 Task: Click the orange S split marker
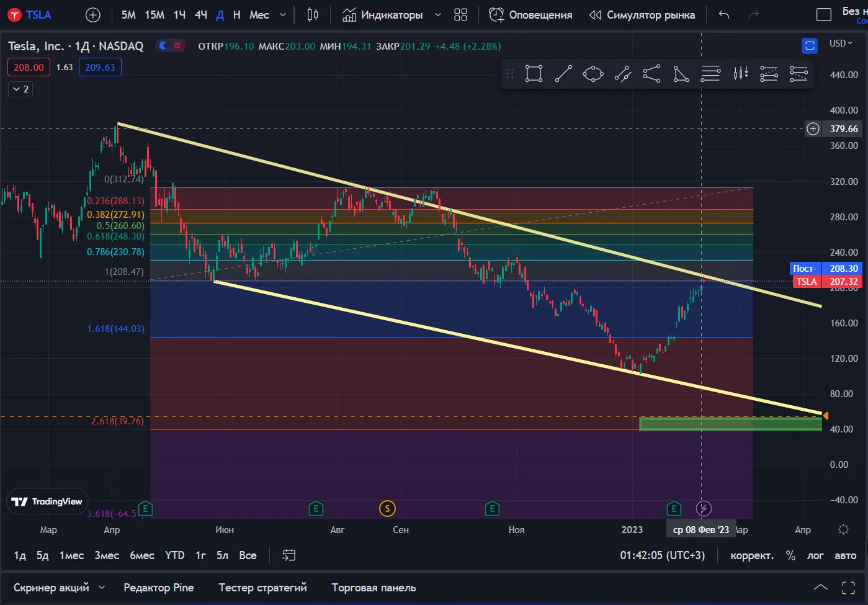pos(387,509)
